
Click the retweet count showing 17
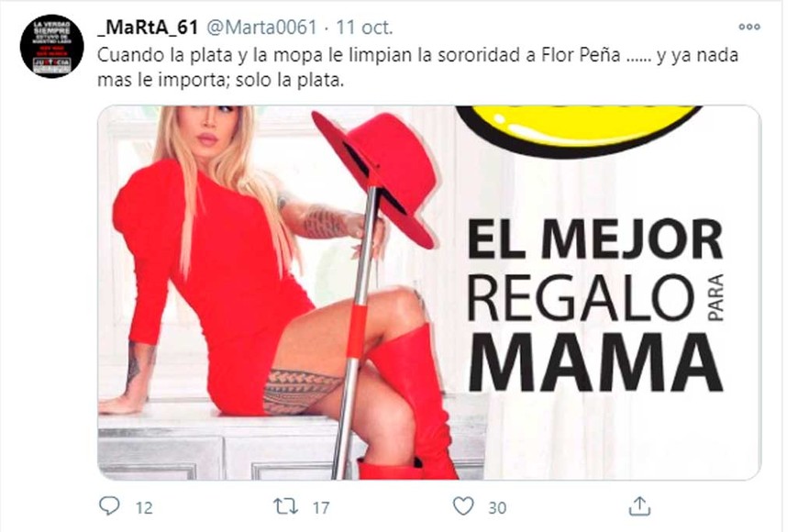[x=321, y=507]
